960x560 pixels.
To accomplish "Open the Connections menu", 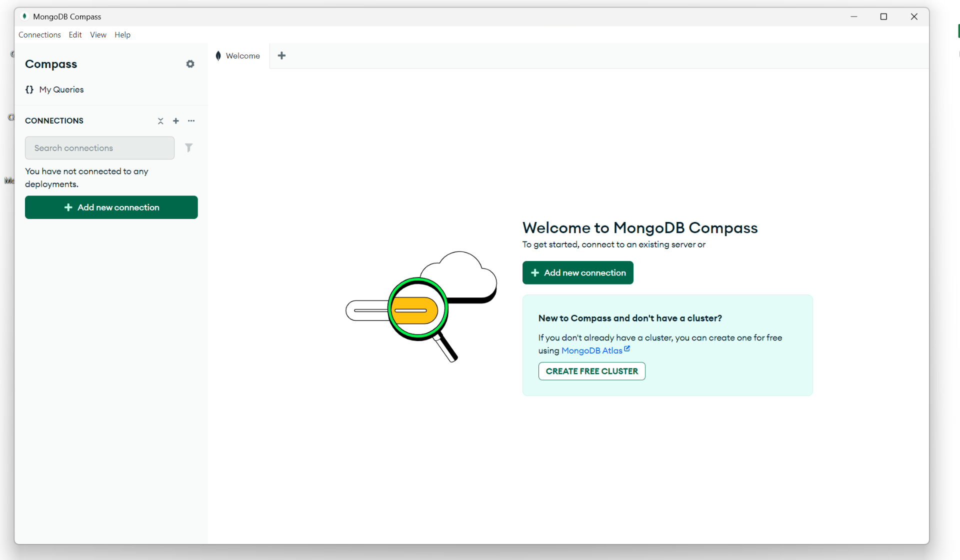I will tap(39, 34).
